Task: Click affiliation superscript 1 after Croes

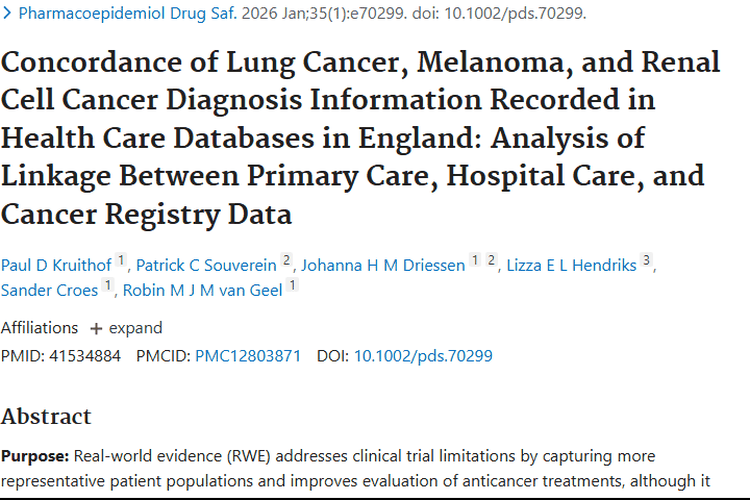Action: (107, 287)
